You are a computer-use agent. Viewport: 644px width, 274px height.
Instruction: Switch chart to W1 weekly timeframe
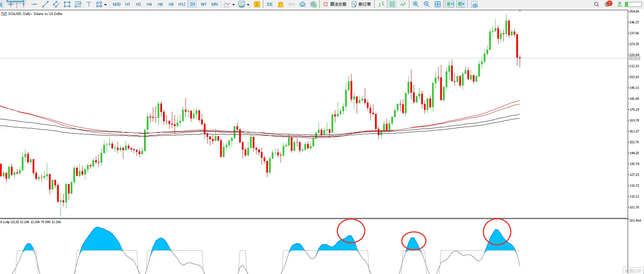pos(203,4)
